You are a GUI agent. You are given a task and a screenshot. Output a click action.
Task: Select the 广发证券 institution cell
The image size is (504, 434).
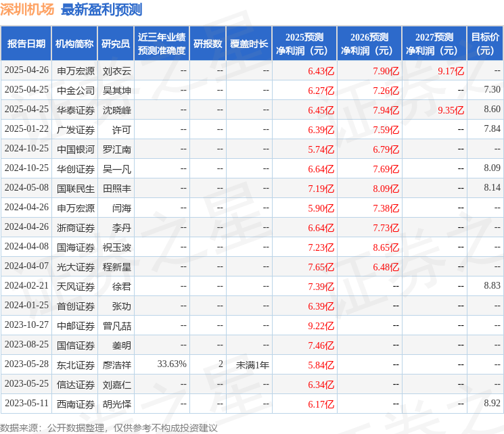pos(76,130)
